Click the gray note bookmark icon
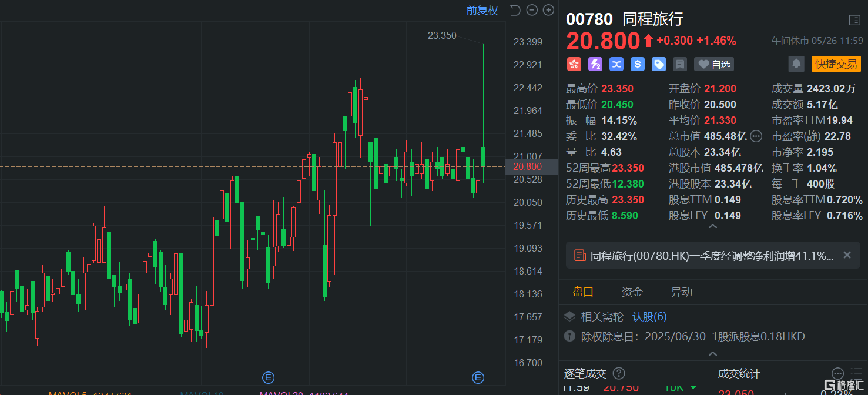The width and height of the screenshot is (868, 395). pyautogui.click(x=680, y=64)
